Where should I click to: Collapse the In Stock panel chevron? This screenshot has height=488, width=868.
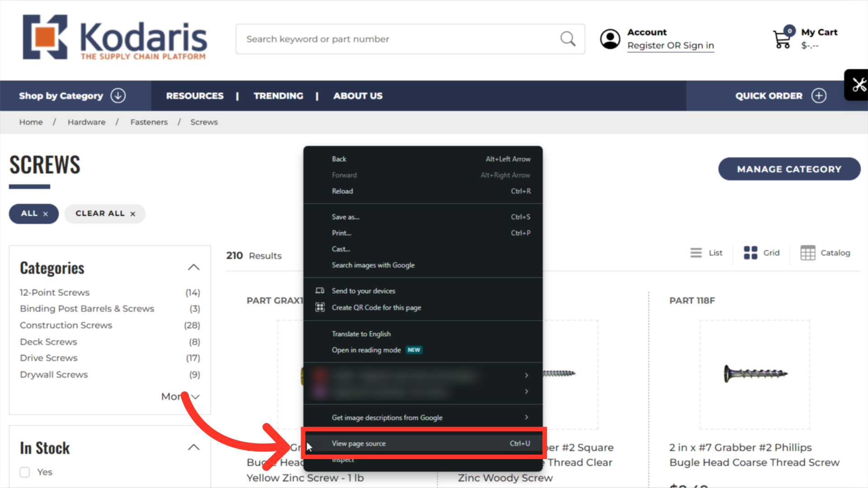[193, 448]
